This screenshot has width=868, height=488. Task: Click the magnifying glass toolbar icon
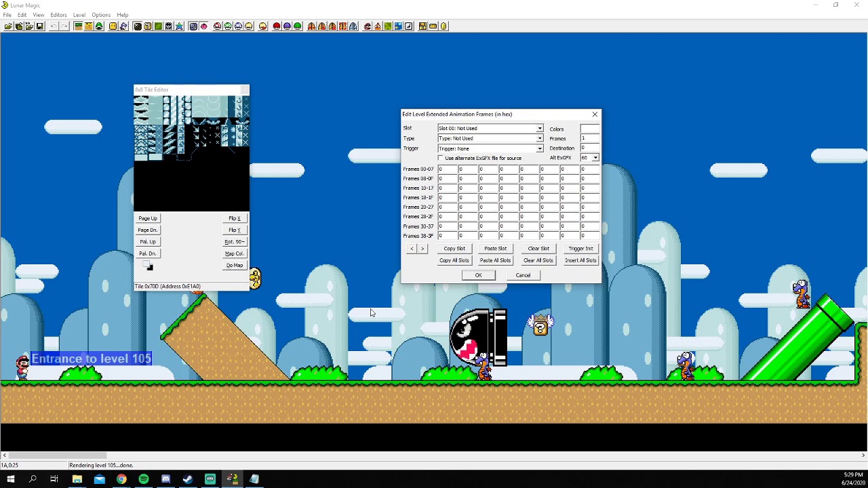193,26
